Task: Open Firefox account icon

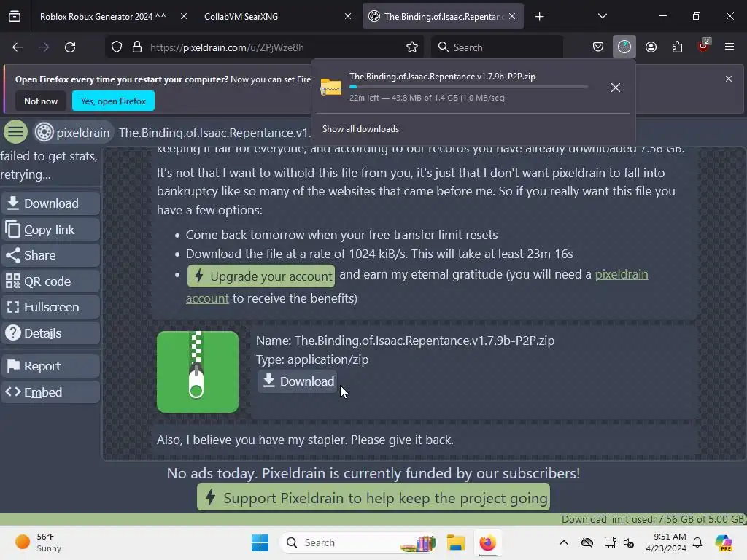Action: click(651, 47)
